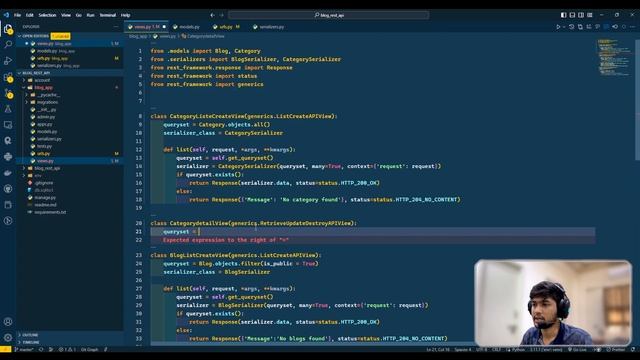Screen dimensions: 640x360
Task: Open Git Graph from status bar
Action: (x=90, y=349)
